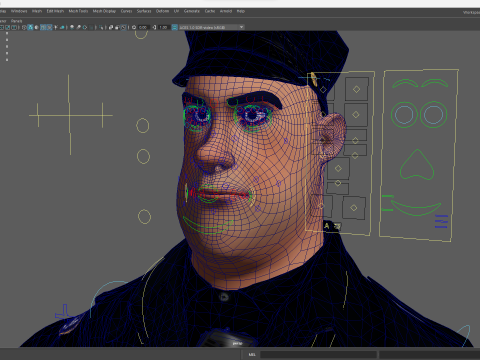The height and width of the screenshot is (360, 480).
Task: Click the MEL command line input
Action: [318, 354]
